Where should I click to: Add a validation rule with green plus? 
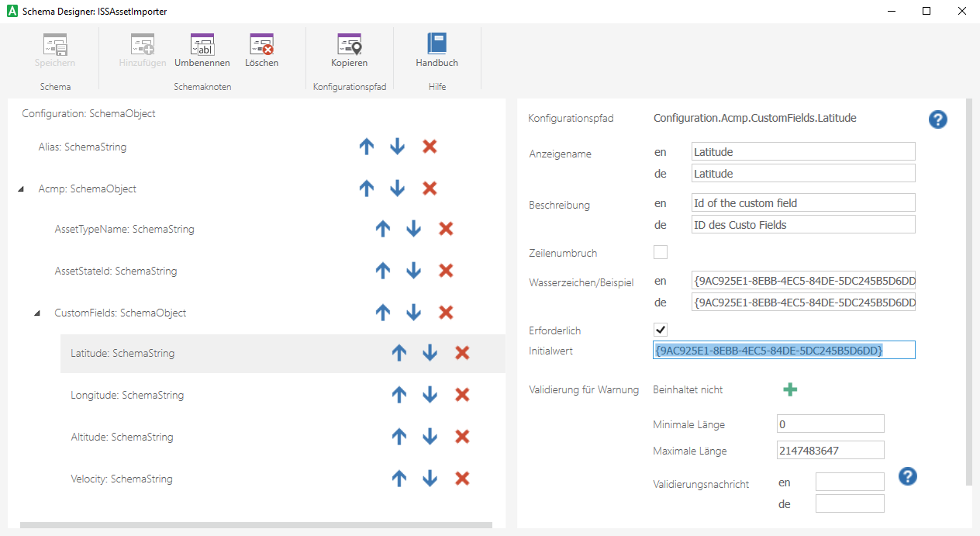coord(790,389)
